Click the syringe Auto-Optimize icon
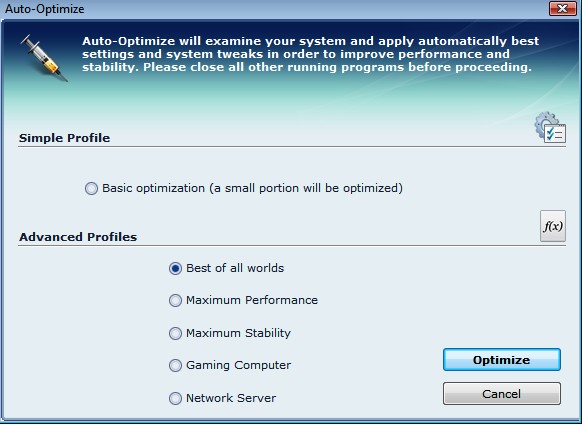This screenshot has width=582, height=425. coord(44,58)
